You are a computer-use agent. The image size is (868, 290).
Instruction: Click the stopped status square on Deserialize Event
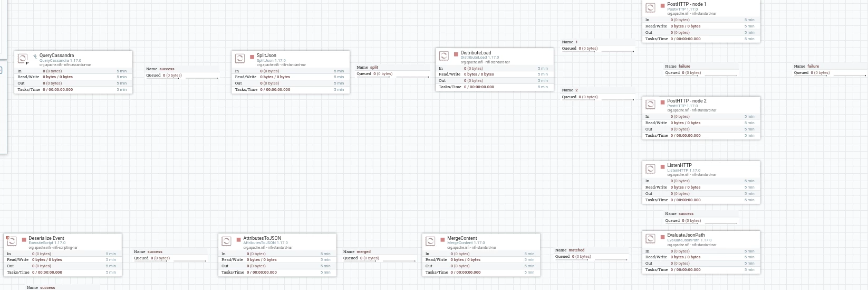(x=24, y=240)
